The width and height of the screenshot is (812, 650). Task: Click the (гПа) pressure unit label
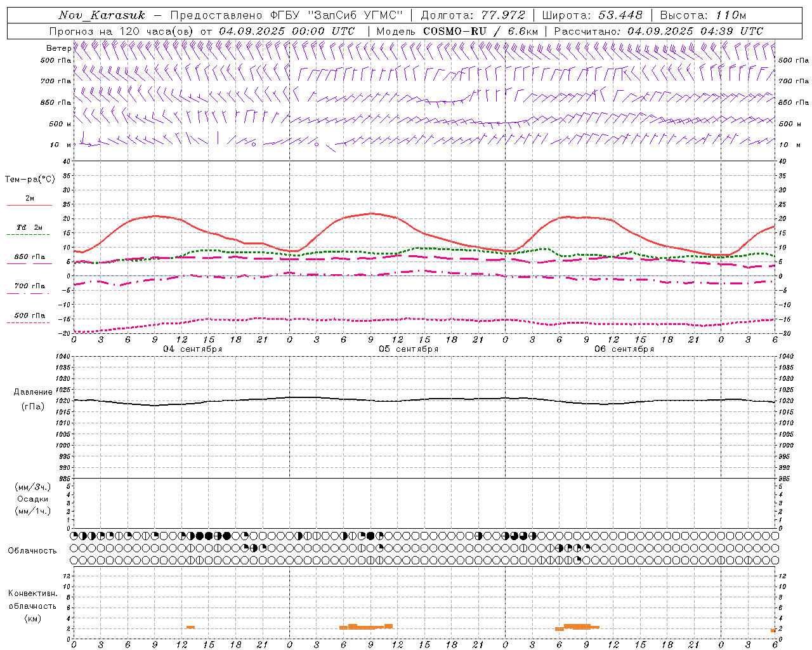coord(33,406)
